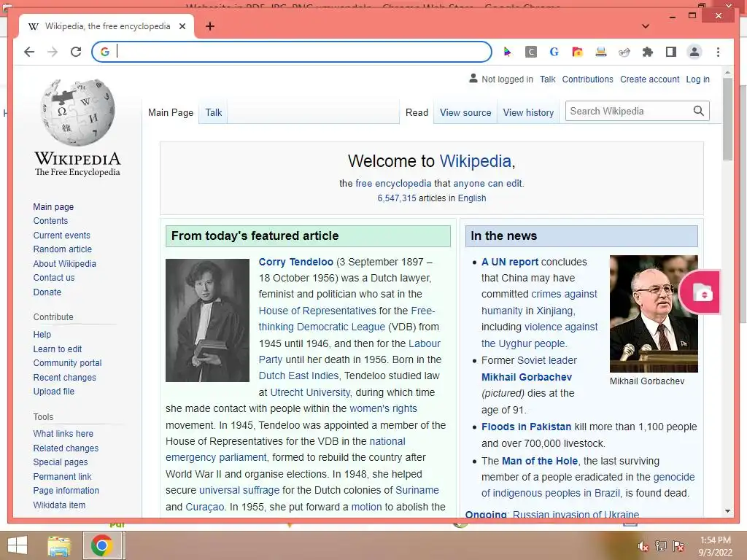The height and width of the screenshot is (560, 747).
Task: Click the rainbow cursor extension icon
Action: coord(508,52)
